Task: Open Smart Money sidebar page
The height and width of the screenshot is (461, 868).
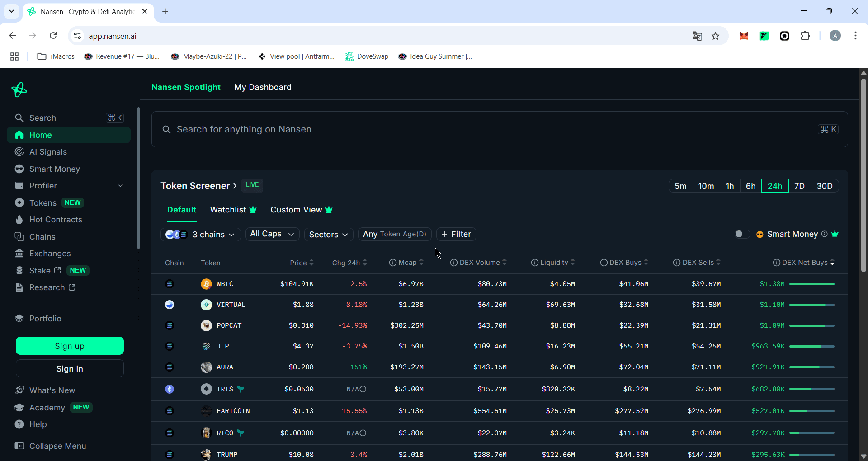Action: [x=54, y=169]
